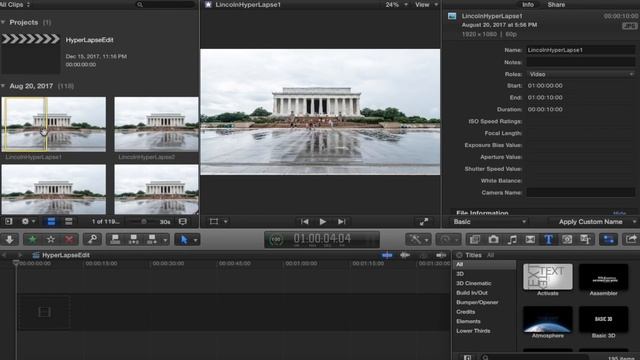The width and height of the screenshot is (640, 360).
Task: Click the Notes input field
Action: (x=580, y=62)
